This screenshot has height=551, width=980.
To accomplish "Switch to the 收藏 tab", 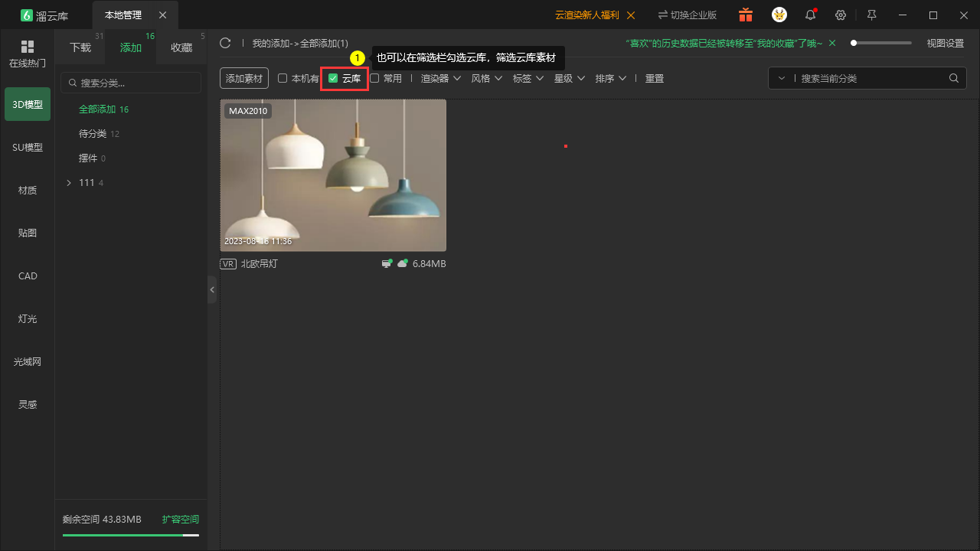I will (x=181, y=47).
